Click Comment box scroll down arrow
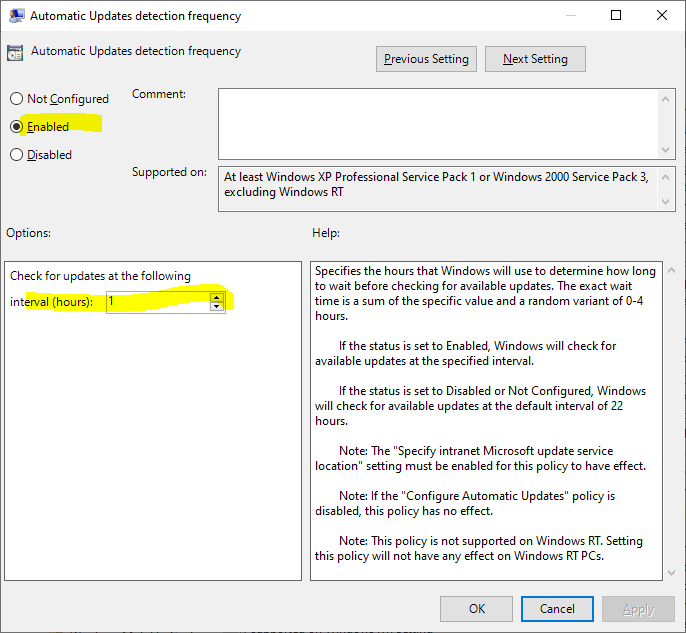 665,150
